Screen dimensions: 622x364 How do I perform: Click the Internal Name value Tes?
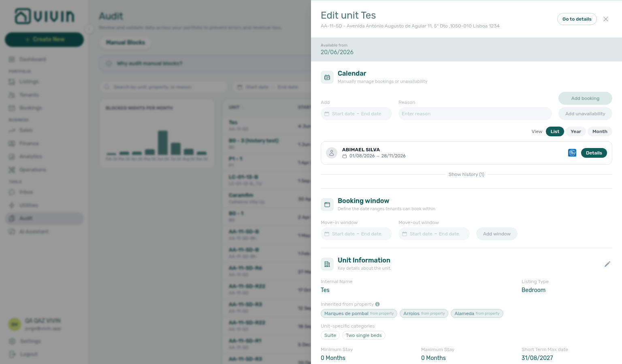[x=325, y=290]
